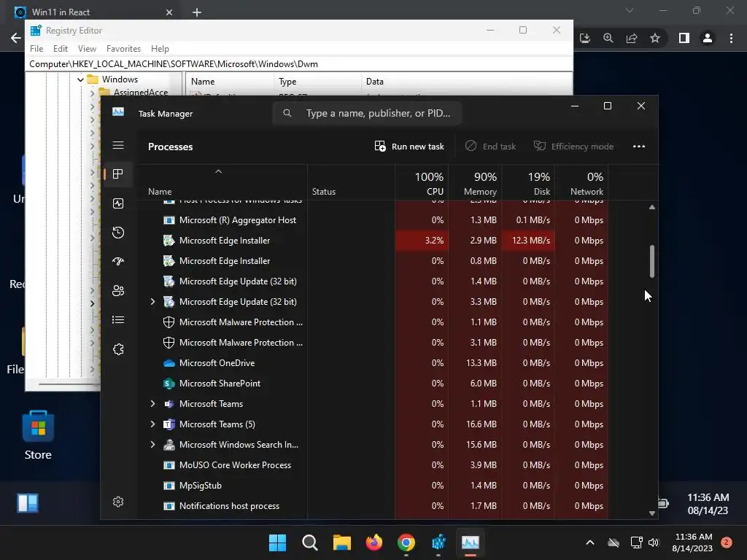Open Firefox from taskbar
The width and height of the screenshot is (747, 560).
pos(374,542)
